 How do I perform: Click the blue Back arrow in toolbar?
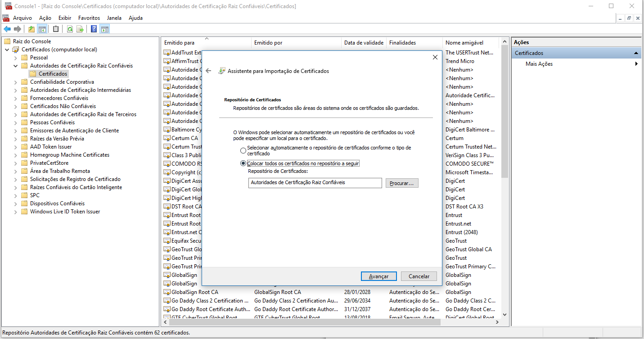[7, 29]
